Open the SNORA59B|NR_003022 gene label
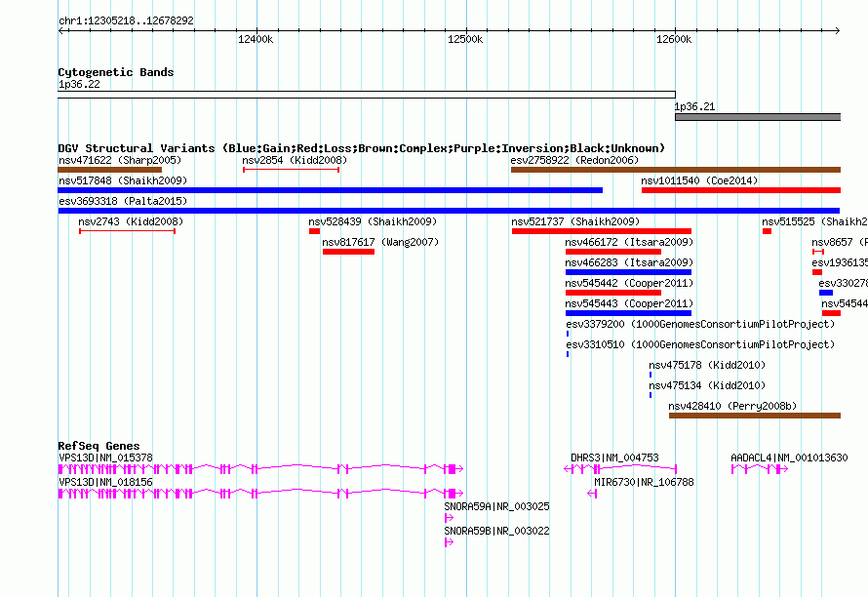Image resolution: width=868 pixels, height=597 pixels. tap(496, 531)
